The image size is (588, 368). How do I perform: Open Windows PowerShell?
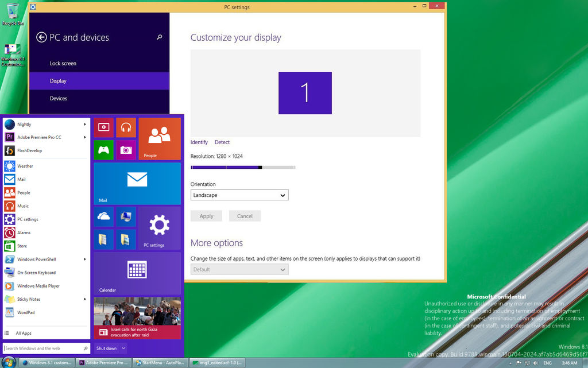tap(37, 259)
